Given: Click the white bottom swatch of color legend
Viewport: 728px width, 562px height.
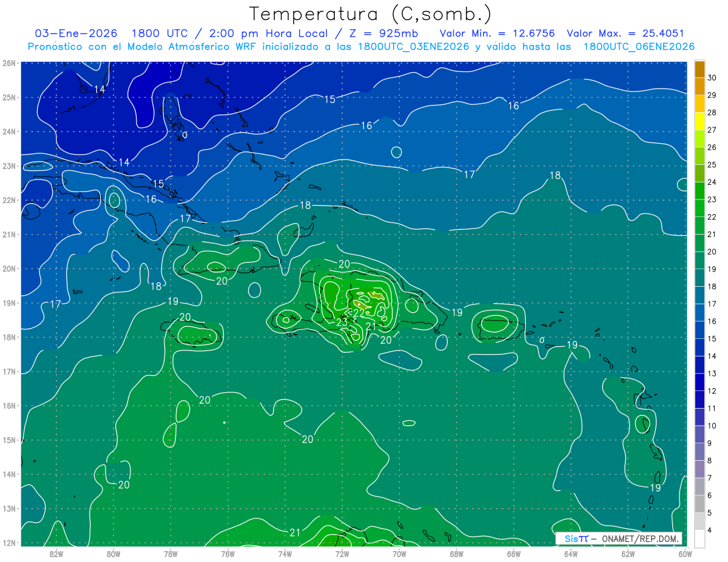Looking at the screenshot, I should tap(700, 538).
